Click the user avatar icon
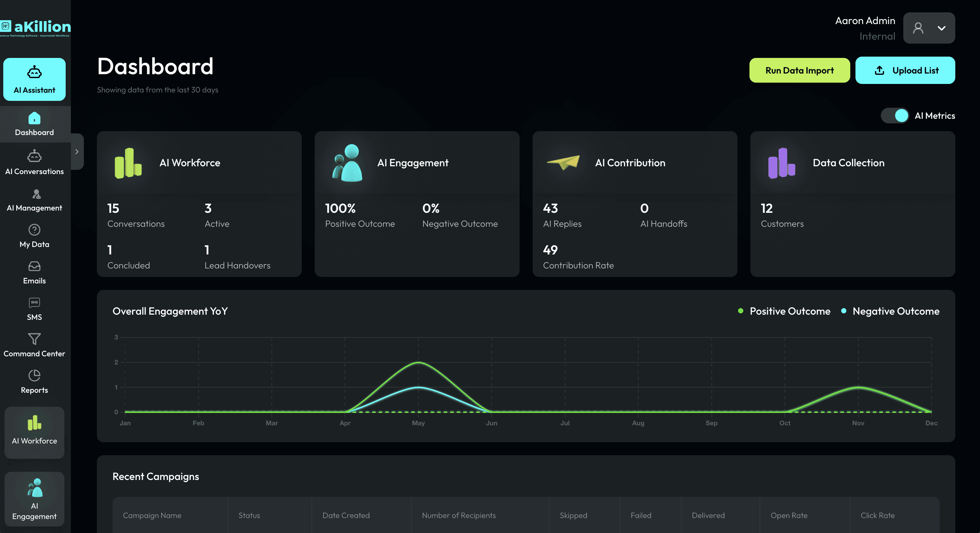This screenshot has width=980, height=533. point(918,28)
